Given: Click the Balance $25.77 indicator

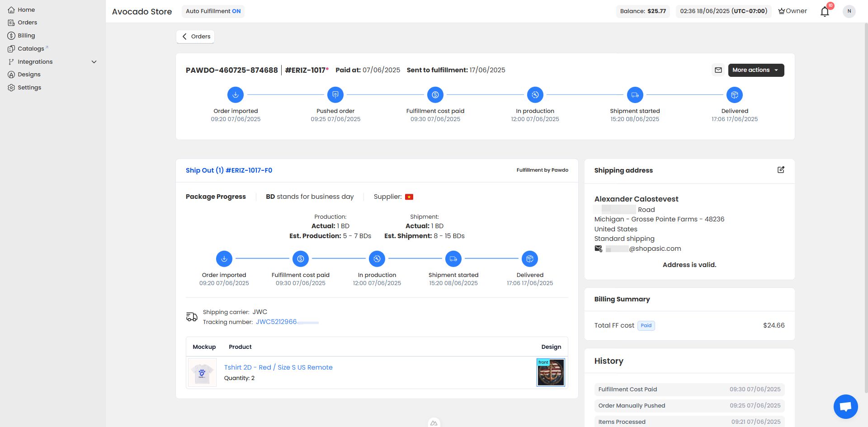Looking at the screenshot, I should 643,11.
